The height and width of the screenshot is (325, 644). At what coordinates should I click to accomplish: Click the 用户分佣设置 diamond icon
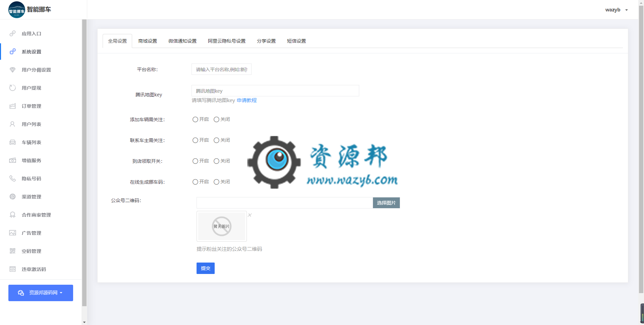(12, 70)
